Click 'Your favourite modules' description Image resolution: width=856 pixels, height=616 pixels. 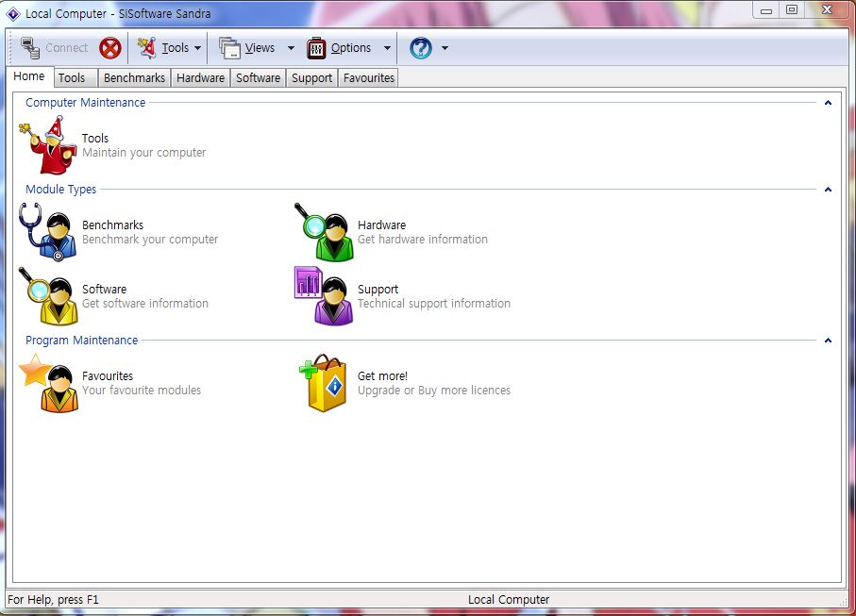coord(142,391)
